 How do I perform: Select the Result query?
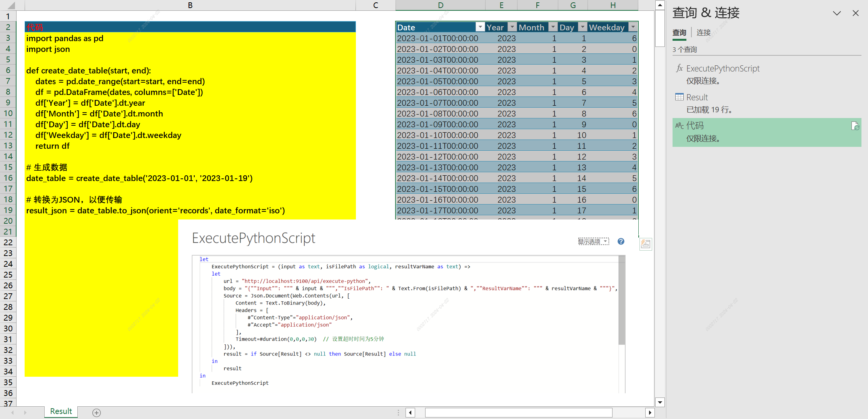(x=767, y=103)
